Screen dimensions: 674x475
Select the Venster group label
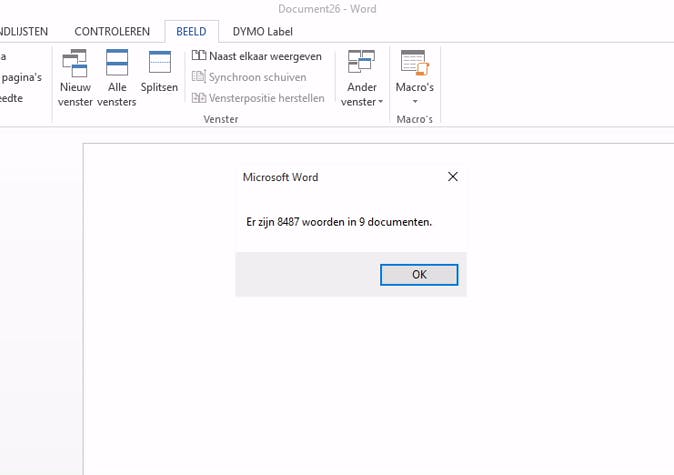(221, 119)
